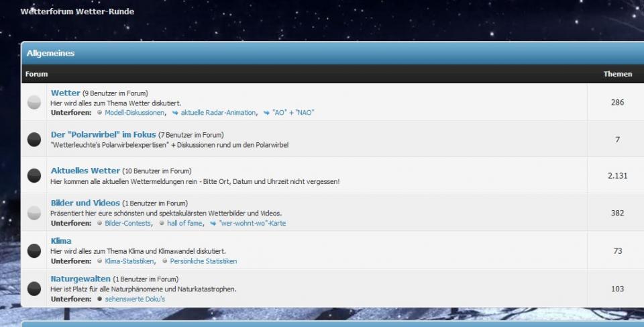Open the Modell-Diskussionen subforum
Viewport: 644px width, 327px height.
[134, 113]
